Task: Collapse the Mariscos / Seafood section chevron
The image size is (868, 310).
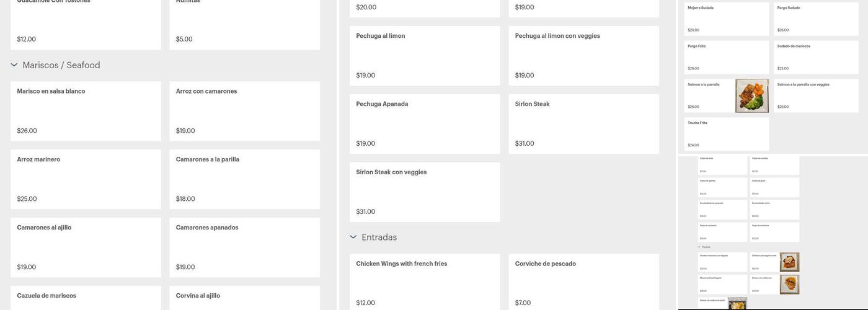Action: point(14,65)
